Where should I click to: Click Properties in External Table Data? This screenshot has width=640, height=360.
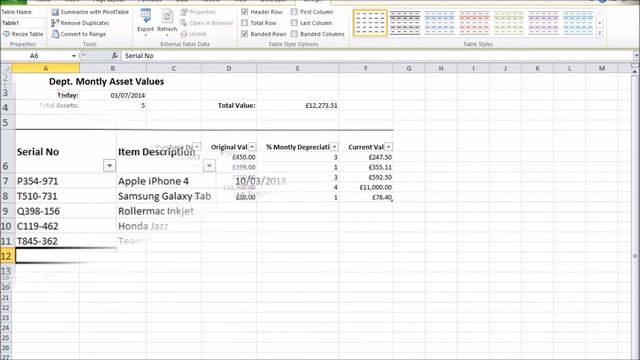(x=198, y=12)
